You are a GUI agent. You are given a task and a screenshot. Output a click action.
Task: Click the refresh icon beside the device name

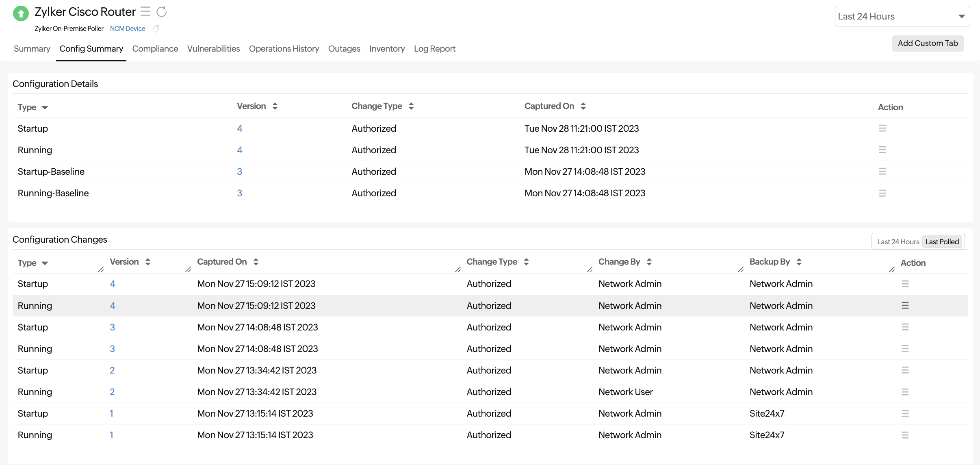click(162, 11)
